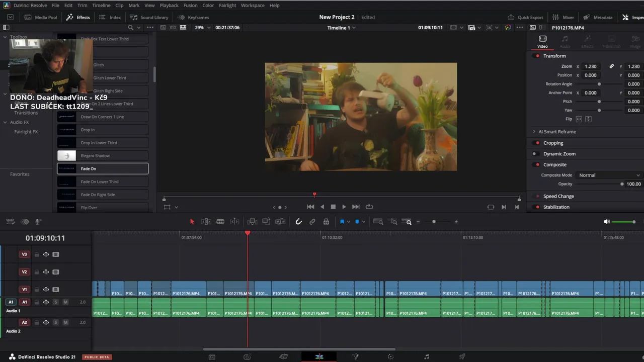Zoom in timeline with plus button

pos(456,222)
